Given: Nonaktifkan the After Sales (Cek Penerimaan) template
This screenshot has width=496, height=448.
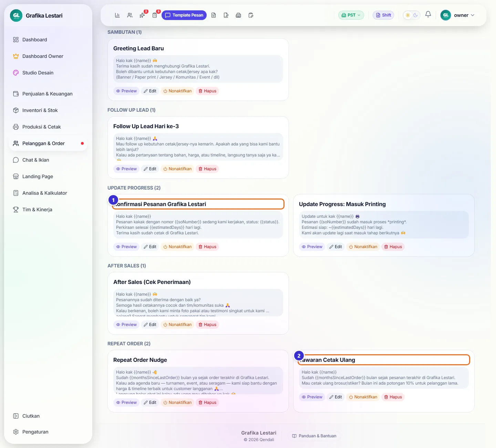Looking at the screenshot, I should (x=177, y=325).
